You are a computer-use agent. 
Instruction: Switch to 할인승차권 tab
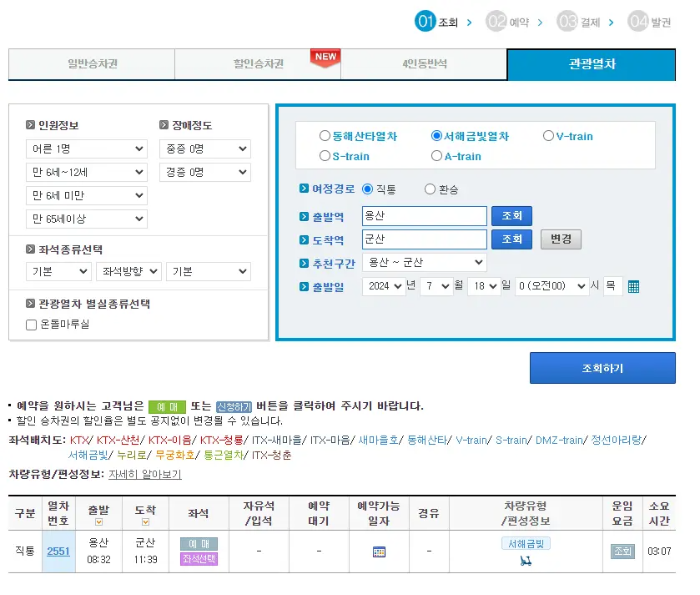coord(258,64)
